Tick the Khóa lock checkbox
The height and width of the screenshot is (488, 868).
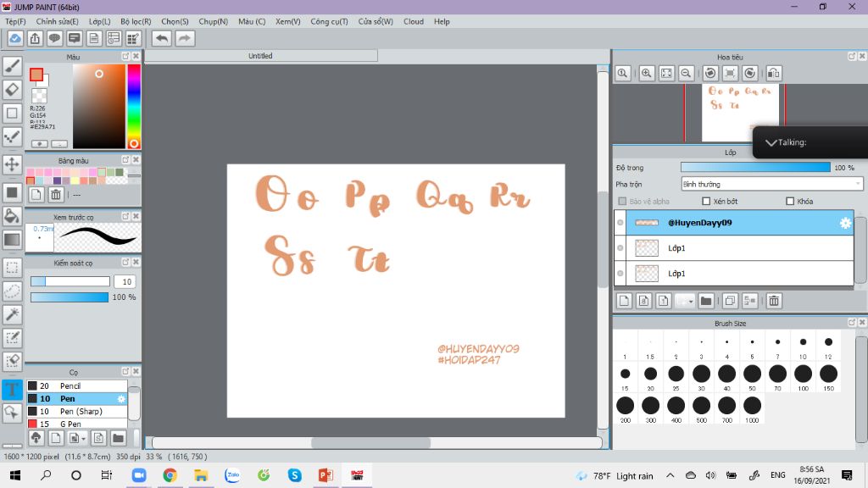pos(790,202)
